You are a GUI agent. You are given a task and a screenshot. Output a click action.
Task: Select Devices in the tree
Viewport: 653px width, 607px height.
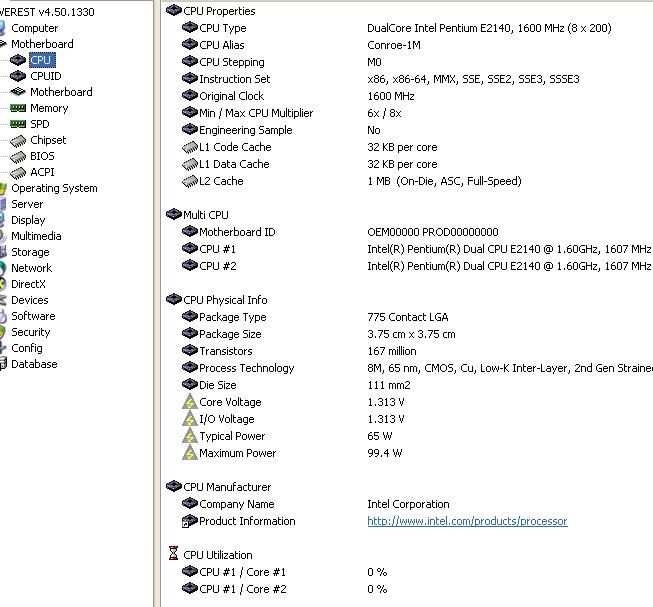pyautogui.click(x=30, y=300)
